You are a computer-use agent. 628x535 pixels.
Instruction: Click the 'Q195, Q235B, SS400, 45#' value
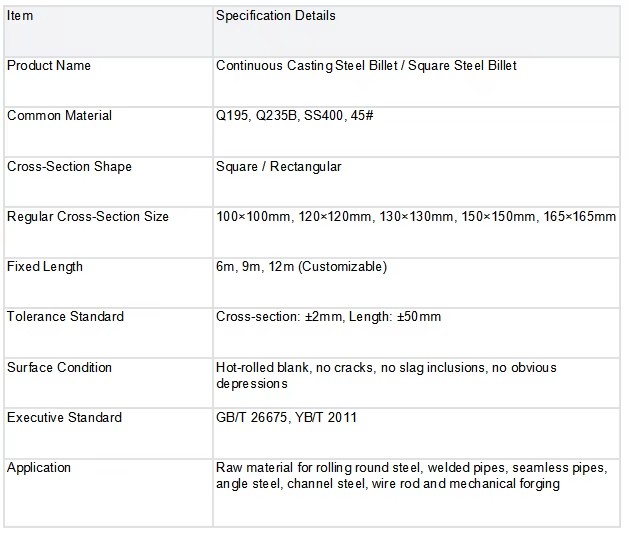tap(294, 116)
